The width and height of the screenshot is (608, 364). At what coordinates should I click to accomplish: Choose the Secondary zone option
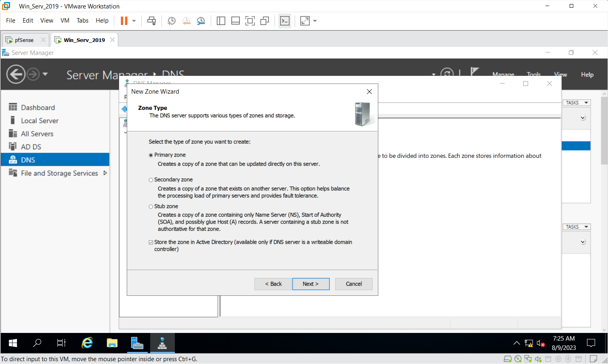[x=151, y=180]
